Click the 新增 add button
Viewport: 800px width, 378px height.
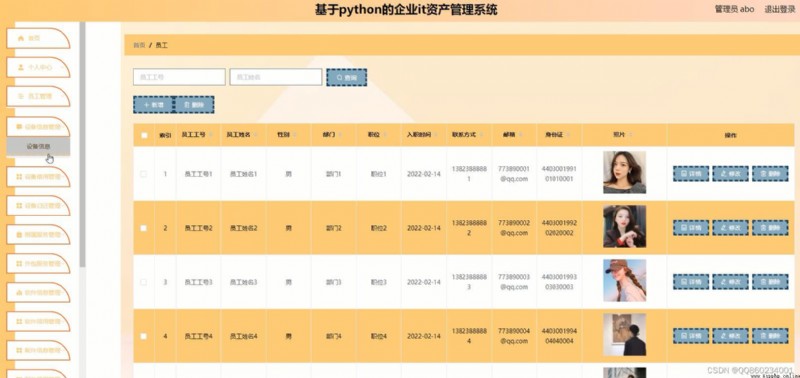[154, 105]
